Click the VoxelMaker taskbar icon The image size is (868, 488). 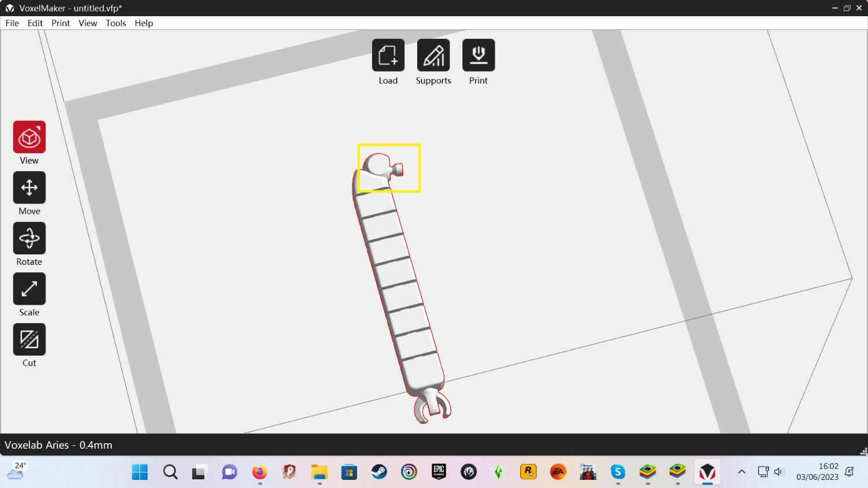[x=707, y=472]
